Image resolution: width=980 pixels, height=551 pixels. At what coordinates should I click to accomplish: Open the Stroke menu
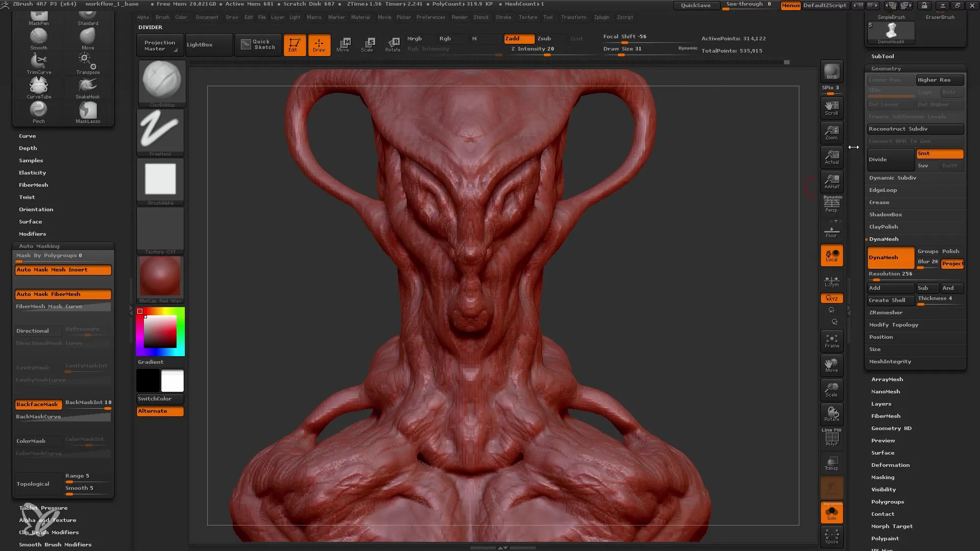(x=503, y=17)
